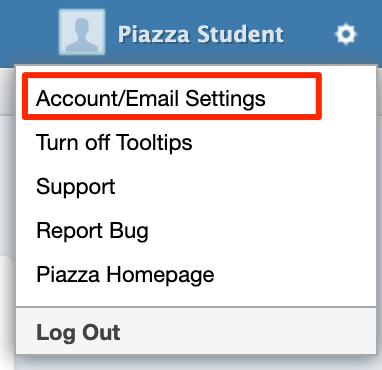Click the user avatar silhouette icon
Screen dimensions: 382x370
(82, 32)
